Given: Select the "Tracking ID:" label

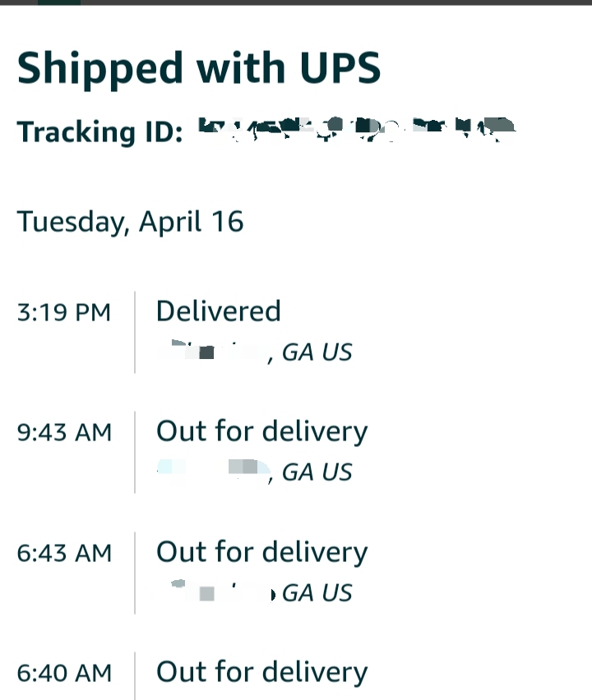Looking at the screenshot, I should point(99,132).
